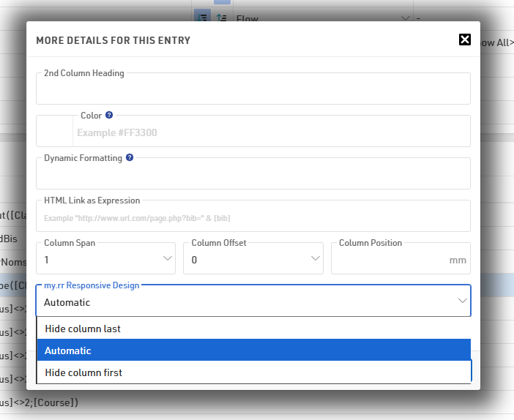Image resolution: width=514 pixels, height=420 pixels.
Task: Click the Color help question mark icon
Action: (x=109, y=116)
